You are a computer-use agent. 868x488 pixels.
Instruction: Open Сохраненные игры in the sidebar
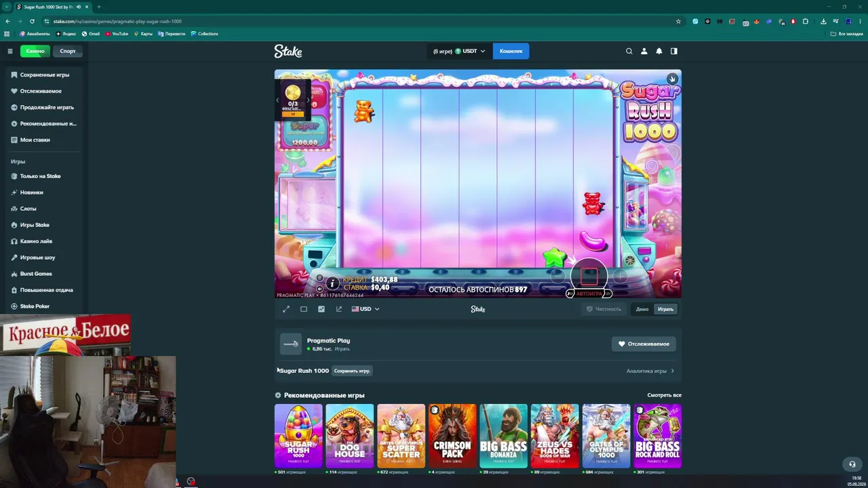(x=45, y=75)
